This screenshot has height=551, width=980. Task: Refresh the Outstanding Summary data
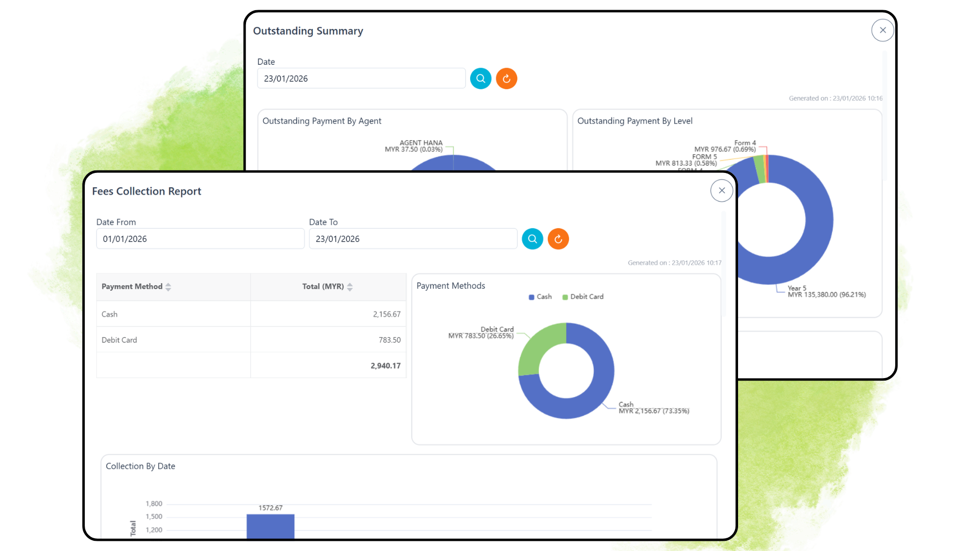506,78
